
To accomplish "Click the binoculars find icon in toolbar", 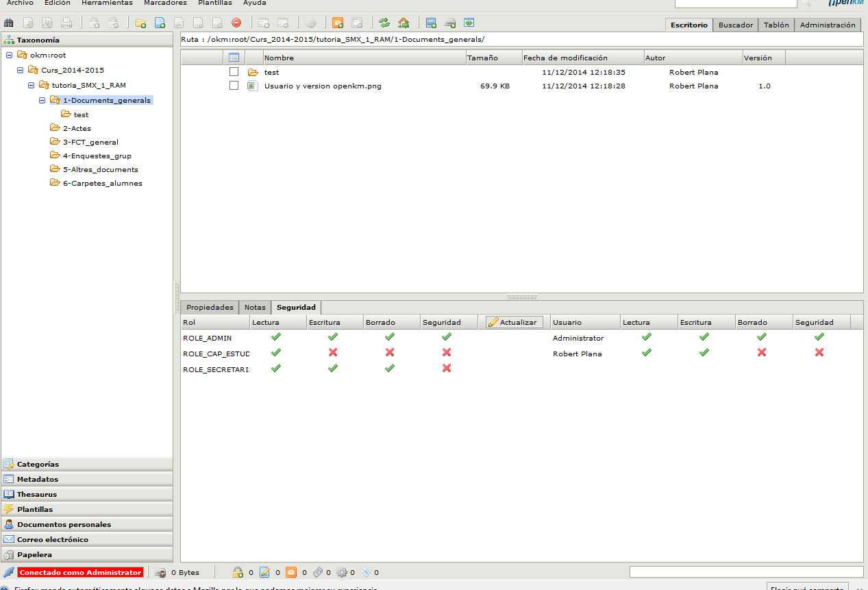I will pyautogui.click(x=9, y=23).
